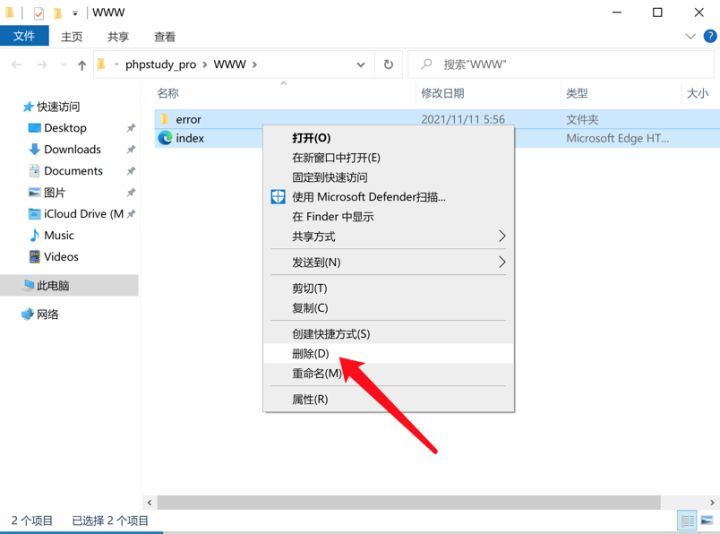Open Videos in the navigation pane
Viewport: 720px width, 534px height.
click(x=54, y=257)
